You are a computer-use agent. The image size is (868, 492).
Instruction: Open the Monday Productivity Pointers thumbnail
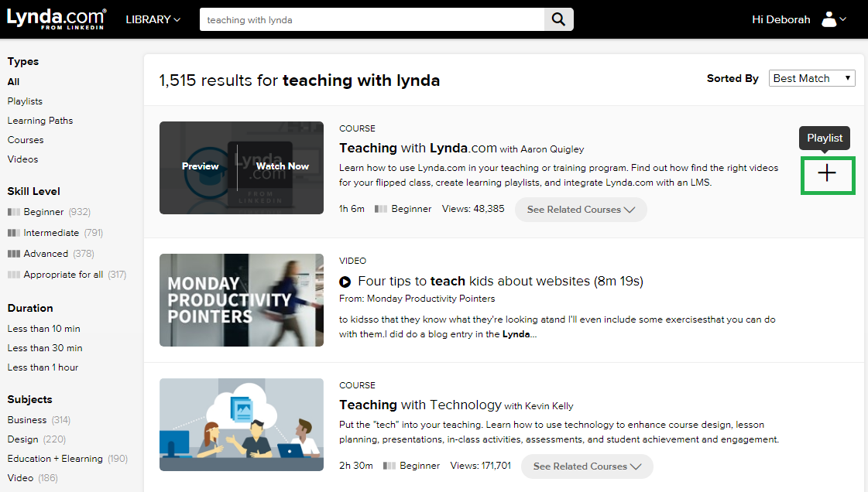point(242,300)
